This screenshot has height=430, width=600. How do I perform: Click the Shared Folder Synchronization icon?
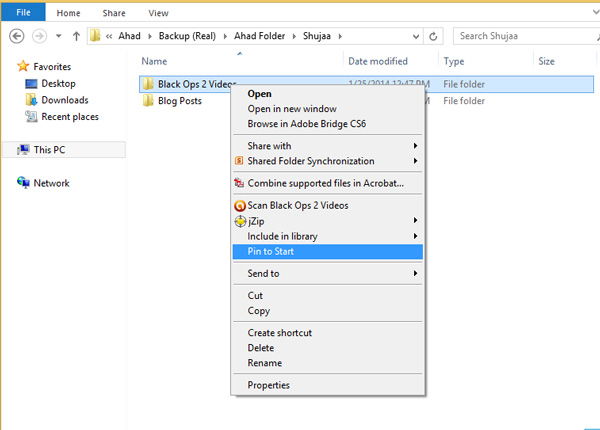[x=239, y=161]
